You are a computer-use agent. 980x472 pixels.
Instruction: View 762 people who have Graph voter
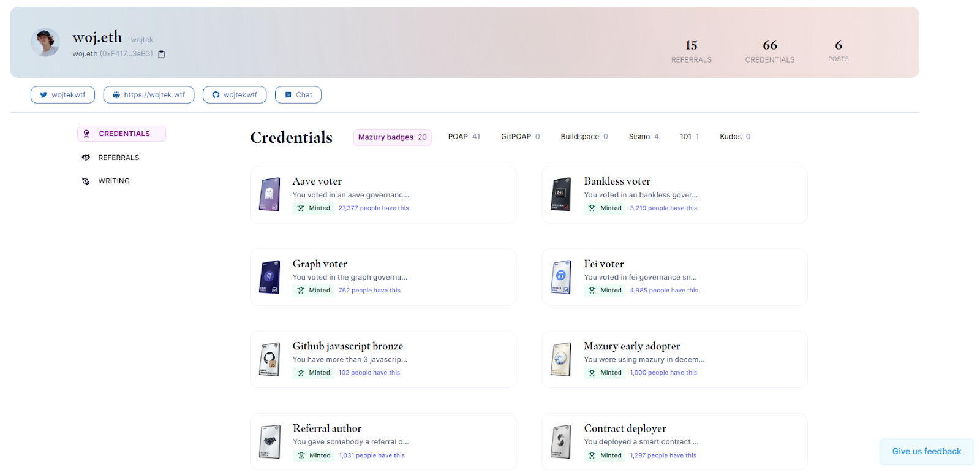point(369,291)
